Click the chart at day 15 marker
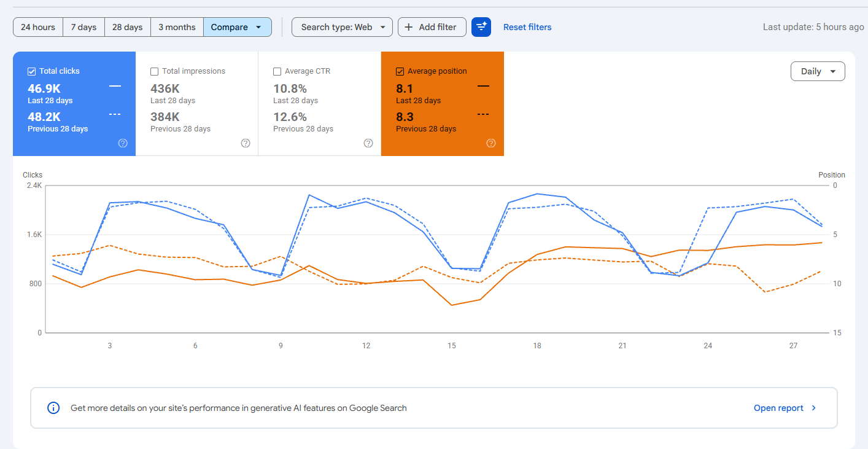Viewport: 868px width, 449px height. [452, 346]
